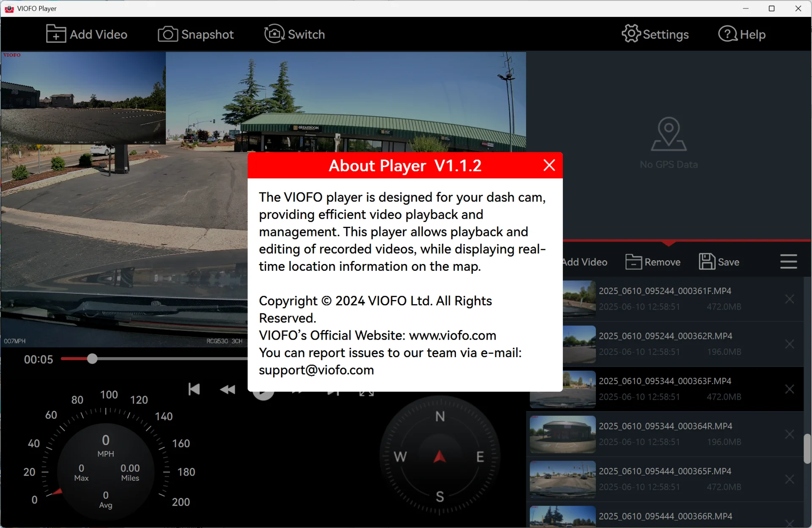Remove selected video from the playlist
Viewport: 812px width, 528px height.
[653, 262]
